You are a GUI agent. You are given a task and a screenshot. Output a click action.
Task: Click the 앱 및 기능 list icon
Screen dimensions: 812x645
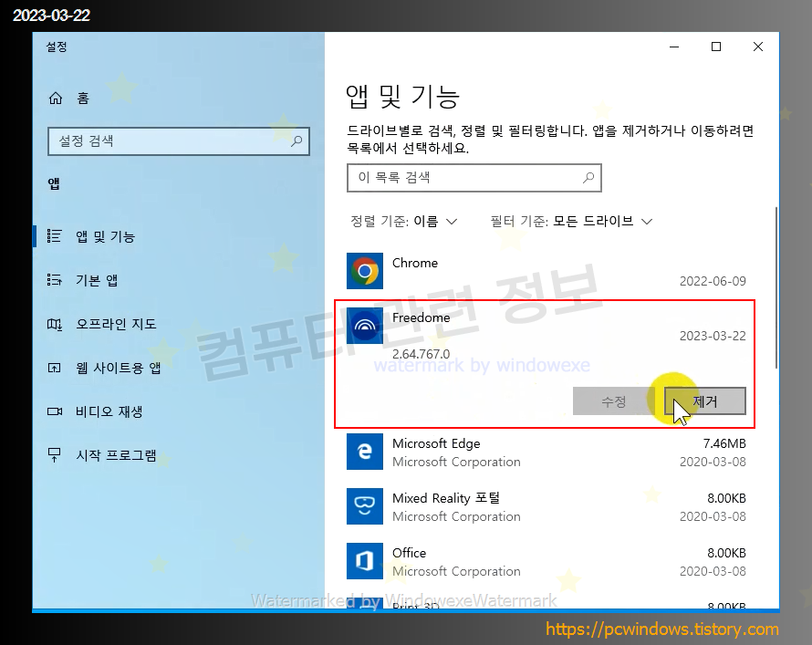pos(55,236)
